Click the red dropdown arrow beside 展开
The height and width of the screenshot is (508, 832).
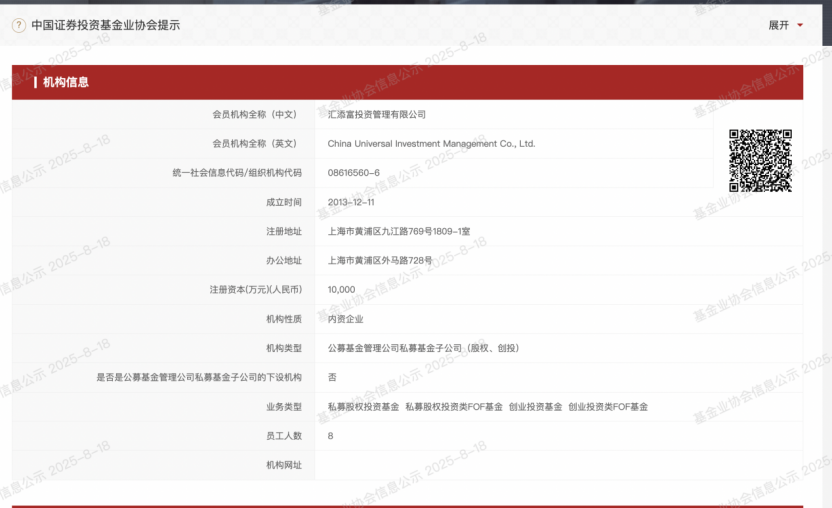coord(800,25)
